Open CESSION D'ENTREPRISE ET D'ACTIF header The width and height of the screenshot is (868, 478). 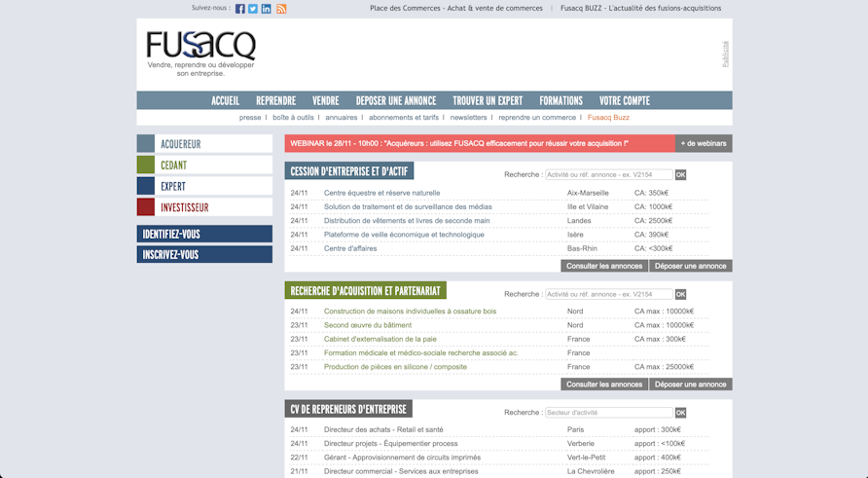349,171
